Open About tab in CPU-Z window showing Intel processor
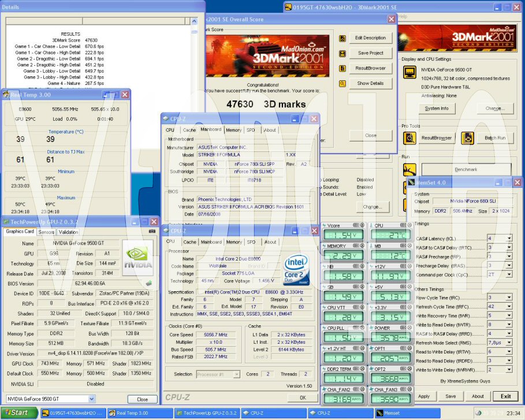Screen dimensions: 525x420 [270, 242]
